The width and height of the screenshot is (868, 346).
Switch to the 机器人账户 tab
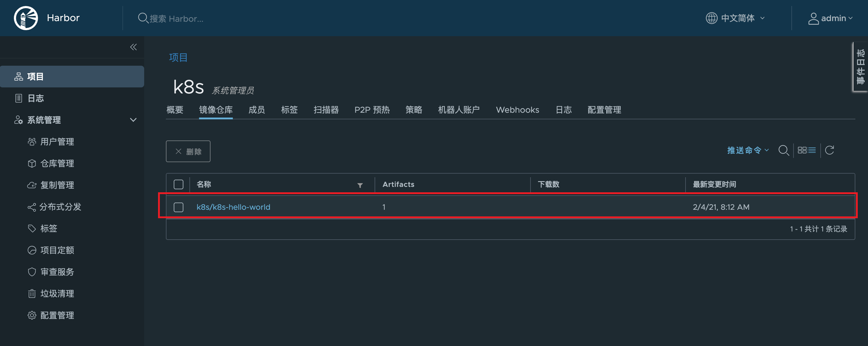pyautogui.click(x=459, y=110)
